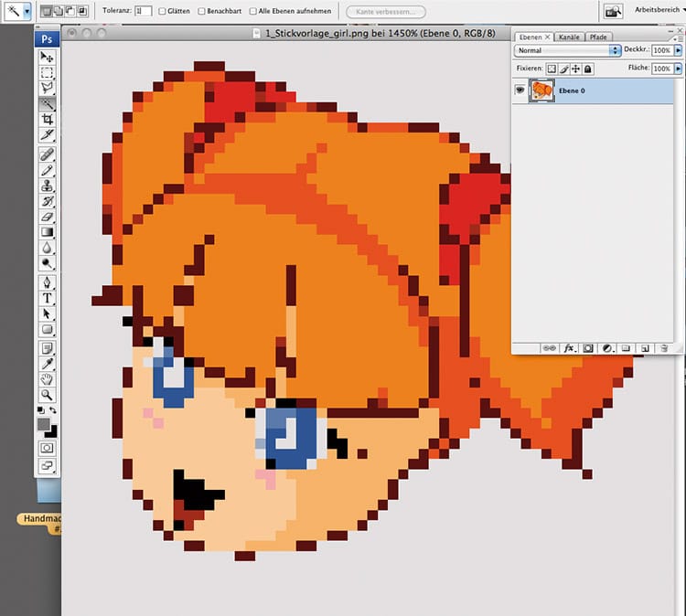Enable the Glätten checkbox
The image size is (686, 616).
[163, 12]
